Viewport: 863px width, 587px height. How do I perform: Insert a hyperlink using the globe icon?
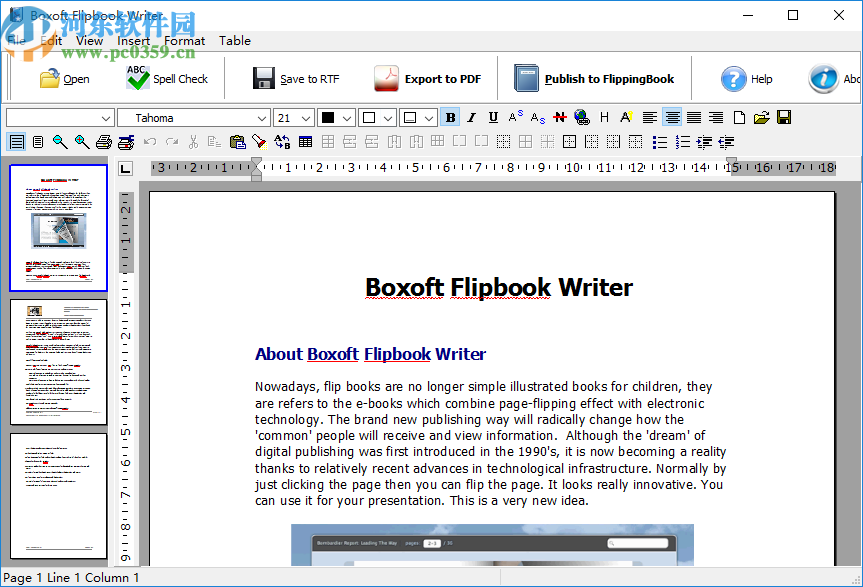pos(581,117)
